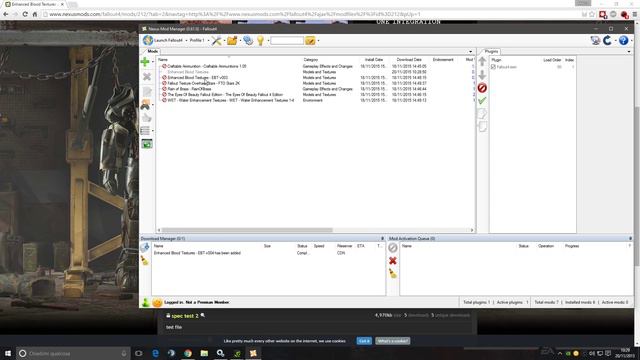Click the yellow note edit icon in toolbar
Viewport: 640px width, 360px height.
(x=310, y=40)
